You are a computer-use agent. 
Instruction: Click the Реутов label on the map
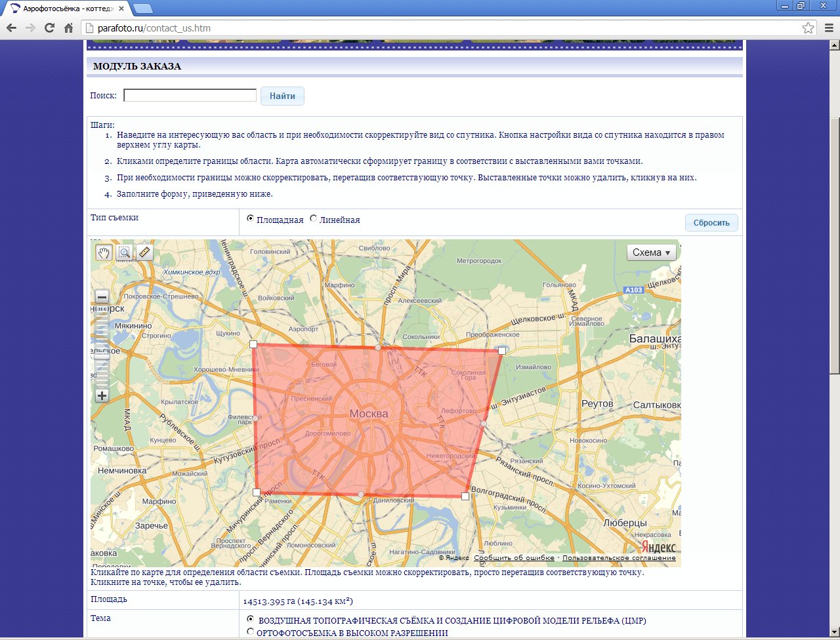(x=597, y=404)
